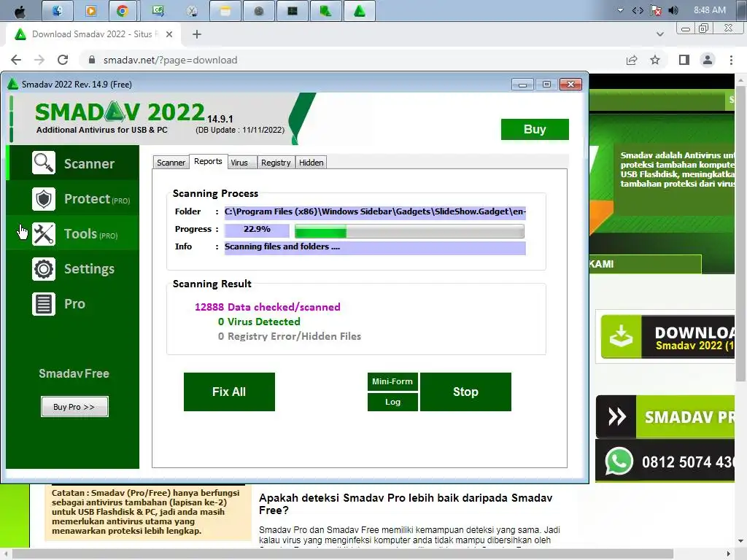Click the action center flag tray icon
The image size is (747, 560).
click(x=656, y=10)
